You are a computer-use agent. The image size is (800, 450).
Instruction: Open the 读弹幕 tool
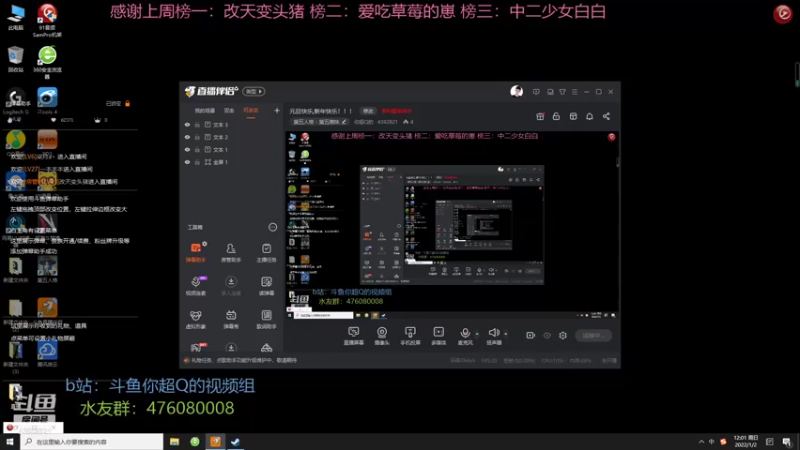pos(266,286)
